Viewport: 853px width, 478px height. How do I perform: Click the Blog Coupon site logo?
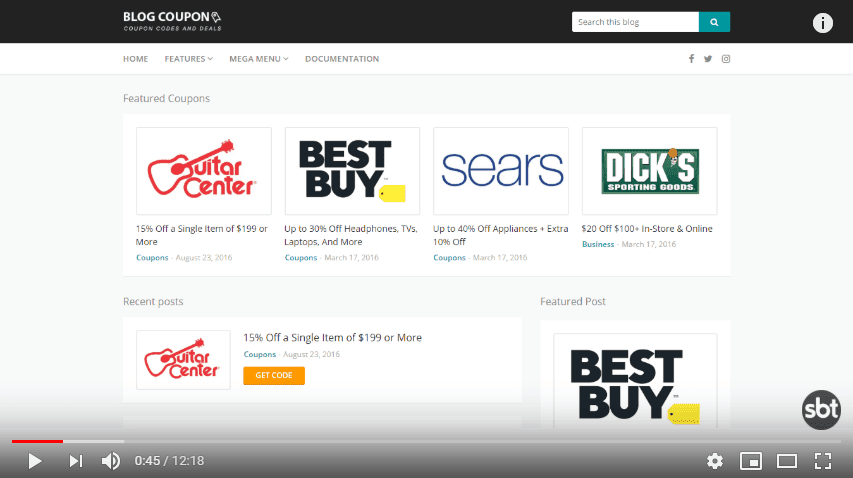point(172,21)
